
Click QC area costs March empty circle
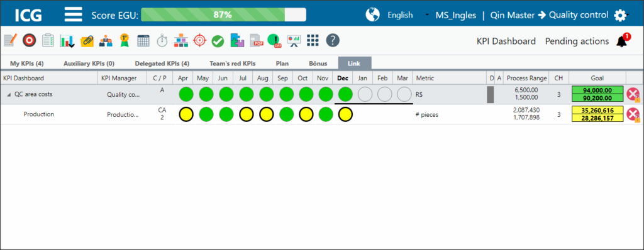click(404, 94)
